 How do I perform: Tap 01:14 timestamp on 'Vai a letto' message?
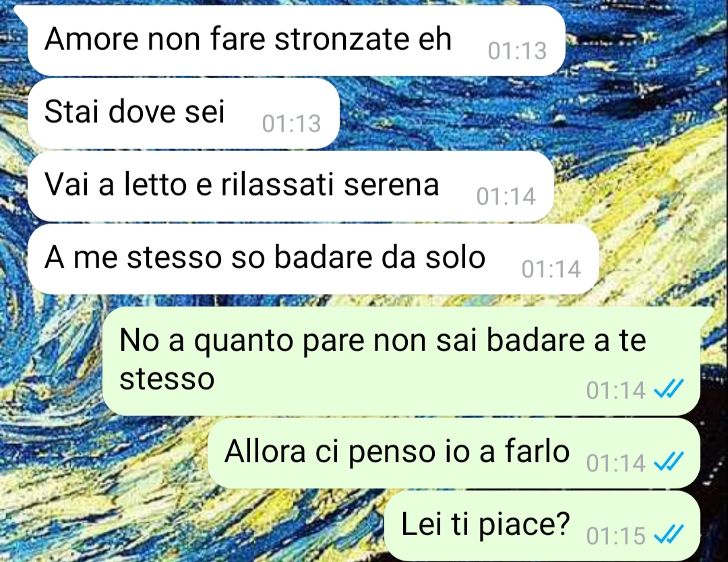click(x=506, y=196)
